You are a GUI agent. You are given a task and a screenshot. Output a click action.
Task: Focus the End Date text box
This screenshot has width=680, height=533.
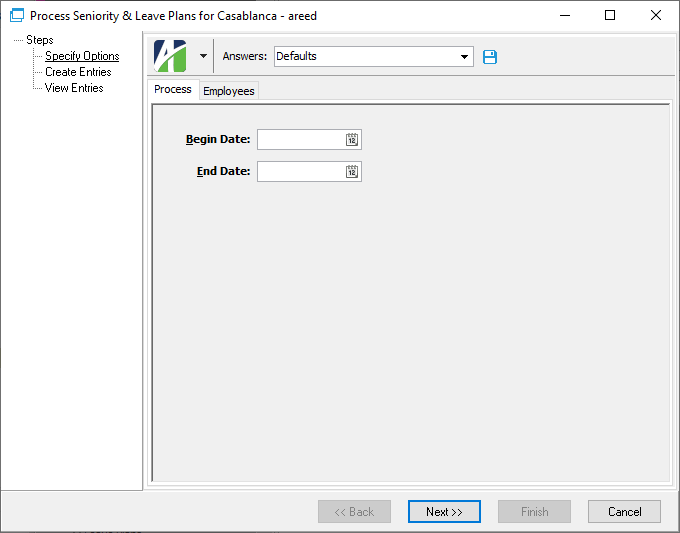click(x=300, y=172)
